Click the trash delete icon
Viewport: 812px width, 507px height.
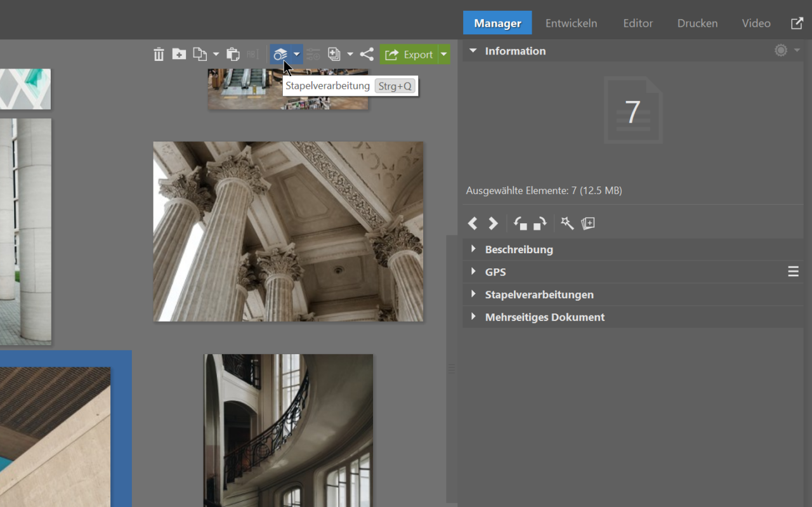click(x=159, y=55)
